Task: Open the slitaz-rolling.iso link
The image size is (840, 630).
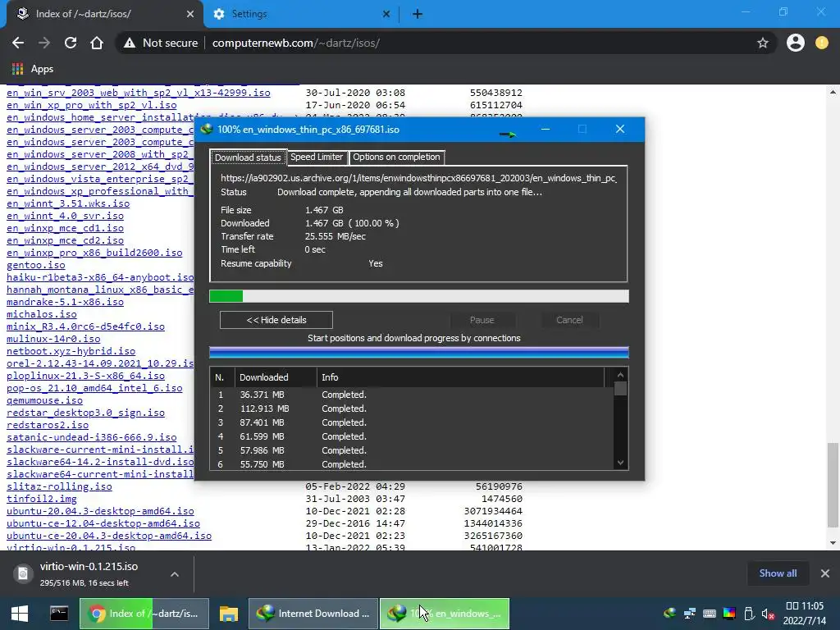Action: 59,486
